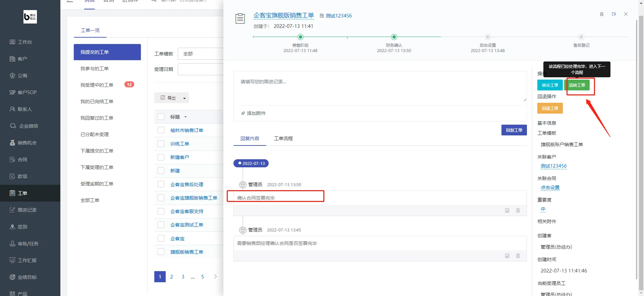
Task: Click the 博众致远 logo at the top of the sidebar
Action: [30, 17]
